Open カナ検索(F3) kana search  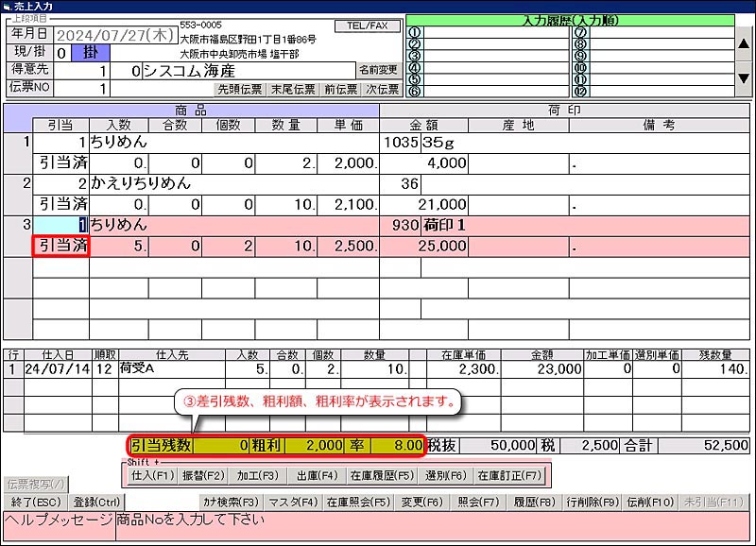[x=232, y=502]
